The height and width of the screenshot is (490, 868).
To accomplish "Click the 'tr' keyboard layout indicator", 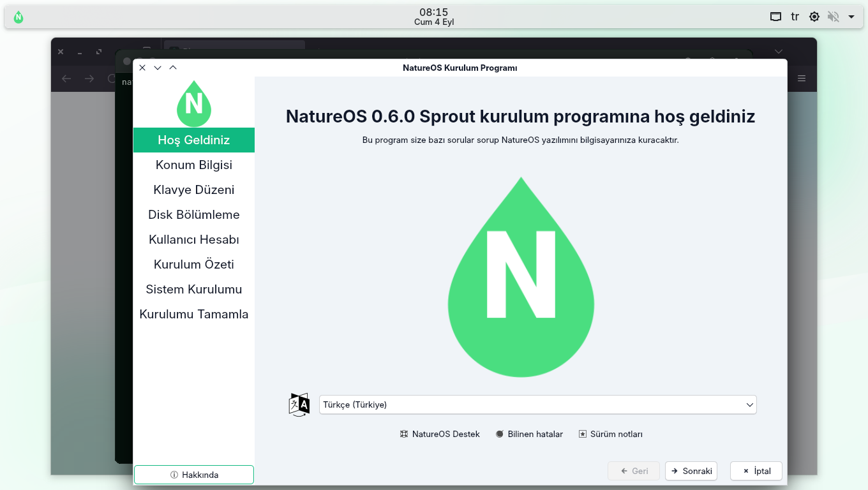I will (795, 17).
